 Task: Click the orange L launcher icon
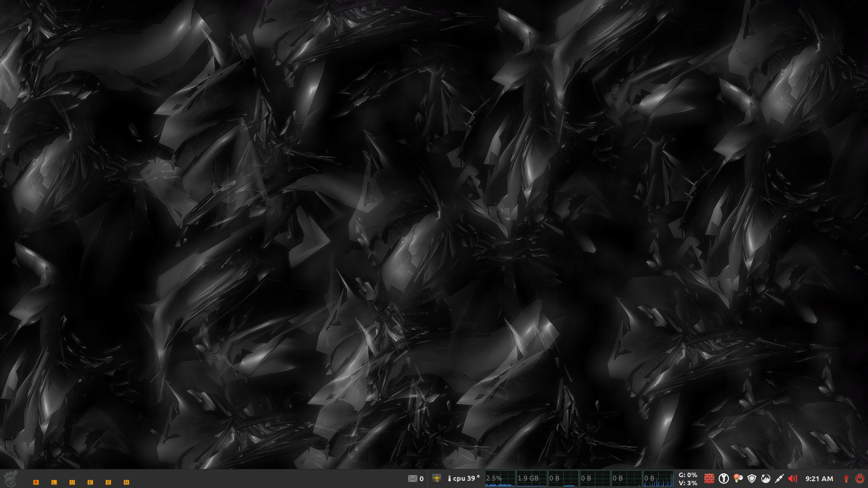tap(54, 482)
